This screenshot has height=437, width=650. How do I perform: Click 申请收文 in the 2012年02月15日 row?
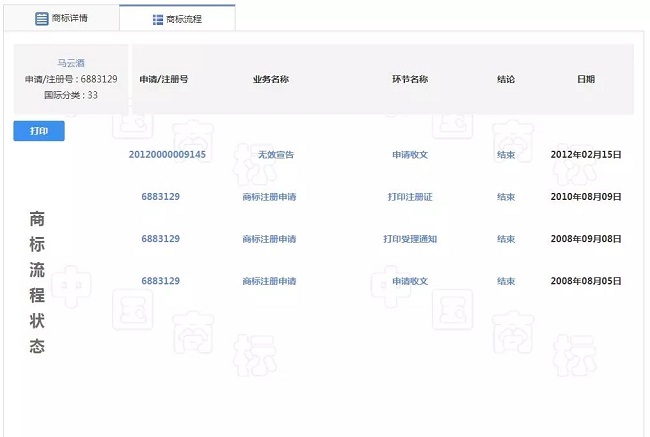pyautogui.click(x=410, y=155)
